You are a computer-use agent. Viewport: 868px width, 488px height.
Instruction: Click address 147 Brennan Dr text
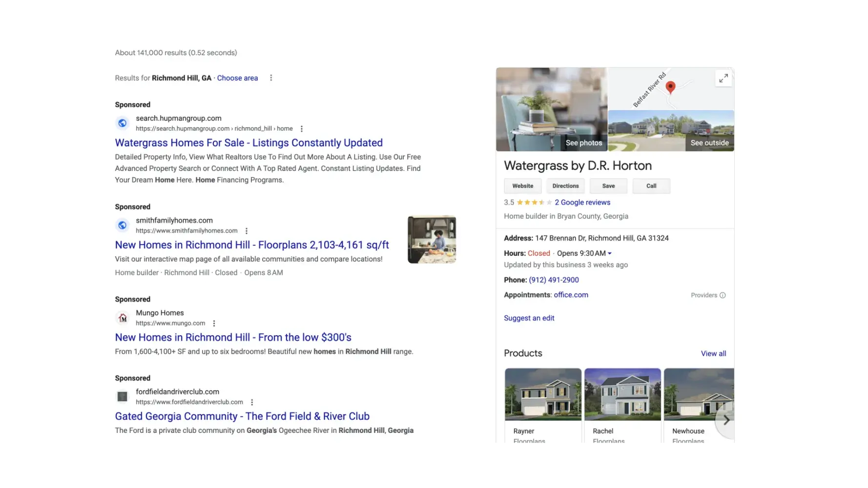pos(602,238)
